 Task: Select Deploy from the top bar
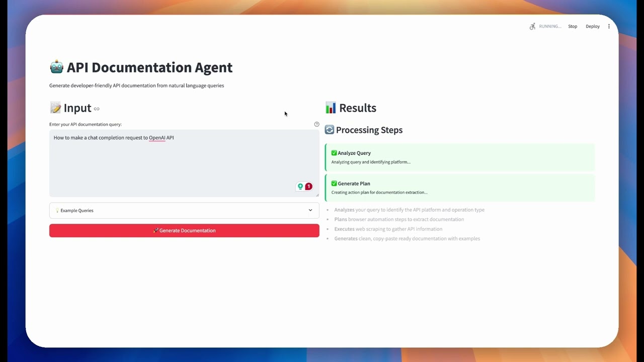pos(593,26)
